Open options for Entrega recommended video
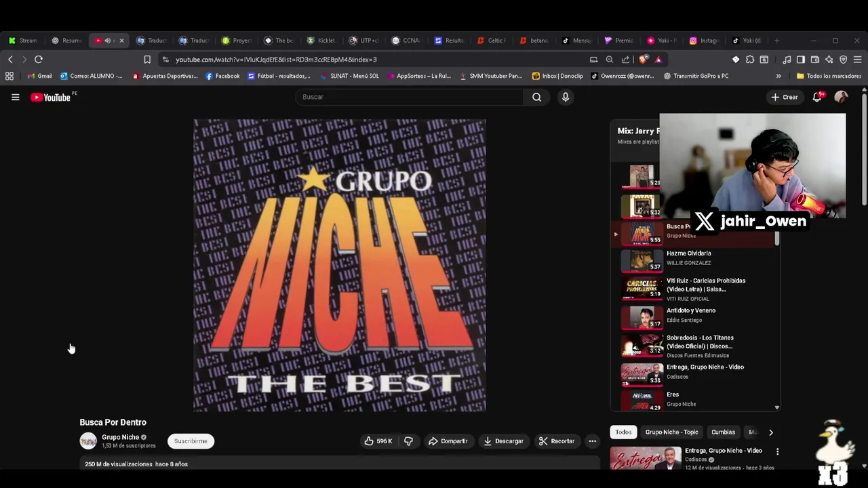The height and width of the screenshot is (488, 868). [x=777, y=451]
